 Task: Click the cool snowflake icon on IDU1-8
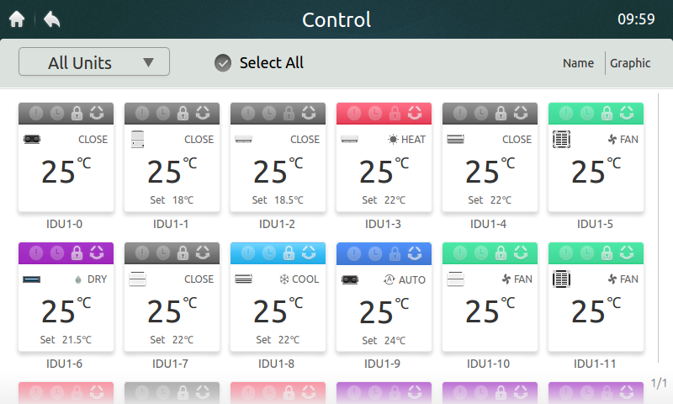pos(283,280)
